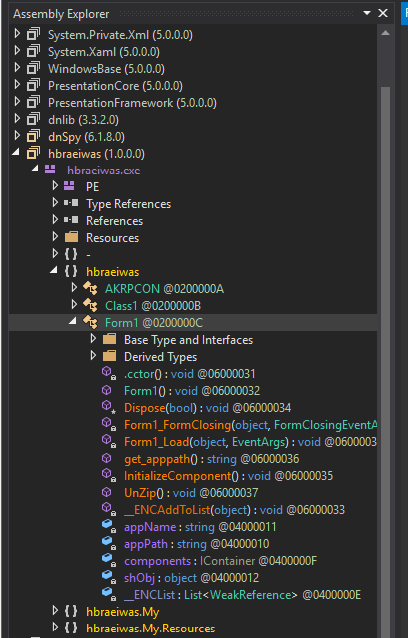Expand the Base Type and Interfaces node

[x=94, y=339]
